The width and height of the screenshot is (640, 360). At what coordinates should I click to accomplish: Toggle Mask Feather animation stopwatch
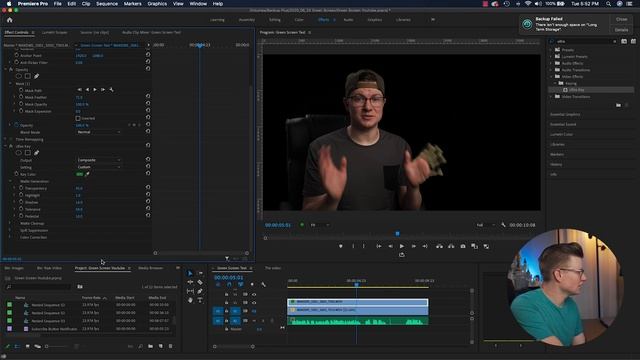point(21,97)
